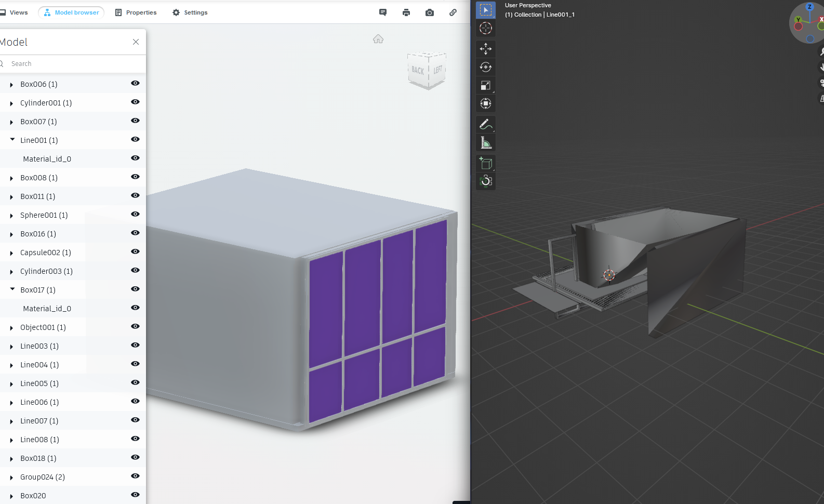Collapse the Line001 tree node
The image size is (824, 504).
12,140
